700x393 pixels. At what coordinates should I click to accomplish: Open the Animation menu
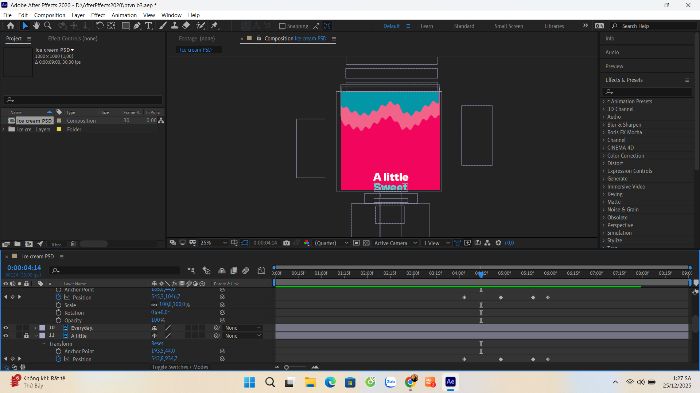click(x=124, y=15)
